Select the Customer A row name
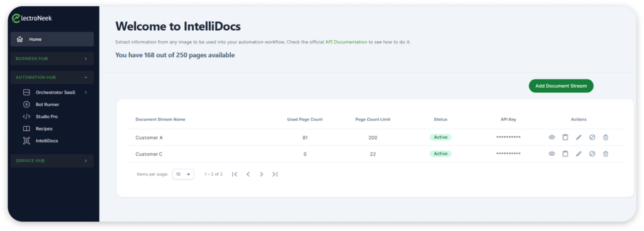This screenshot has height=231, width=644. 149,137
